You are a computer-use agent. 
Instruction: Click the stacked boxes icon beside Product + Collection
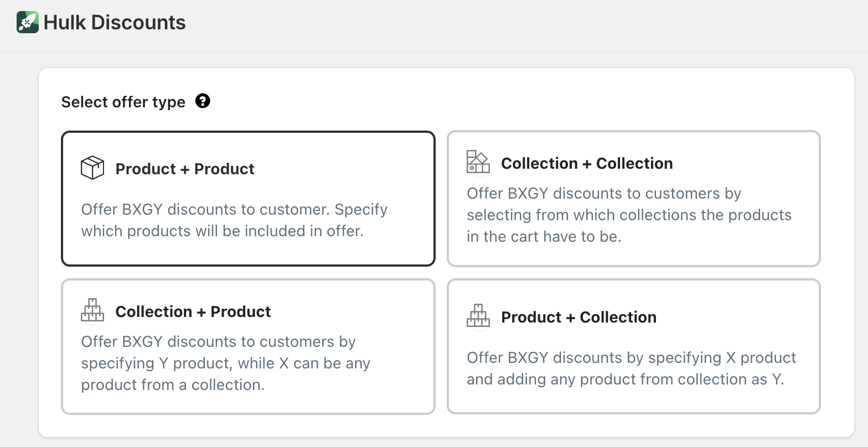[478, 315]
